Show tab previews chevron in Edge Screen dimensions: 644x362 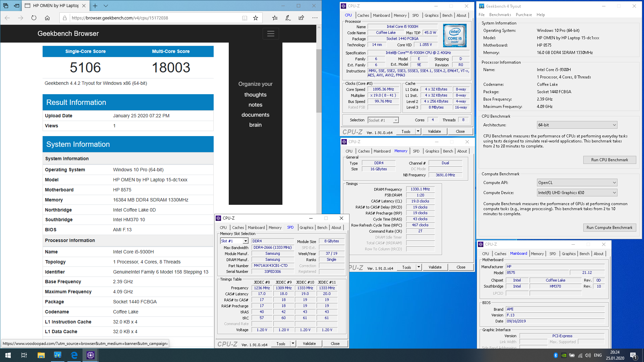click(x=106, y=6)
